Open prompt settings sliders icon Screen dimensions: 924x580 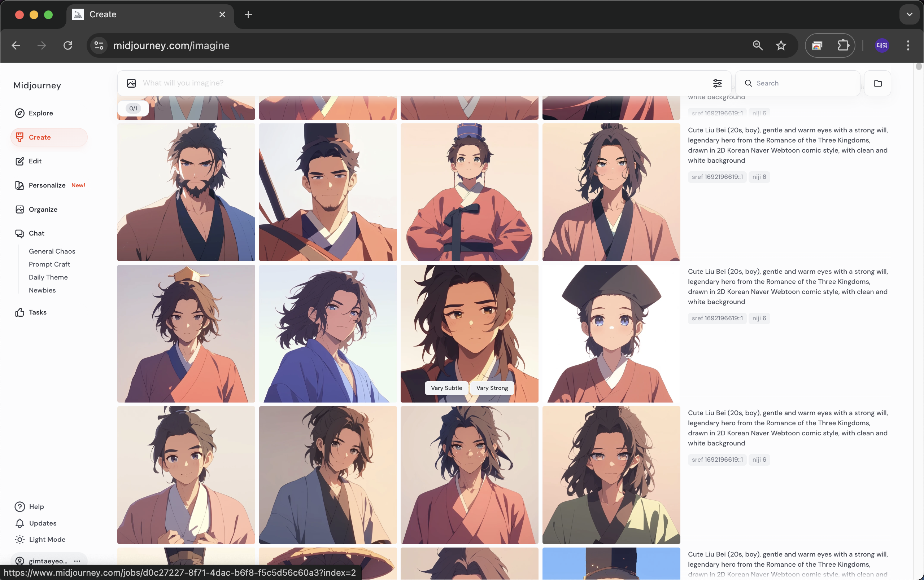[x=717, y=83]
